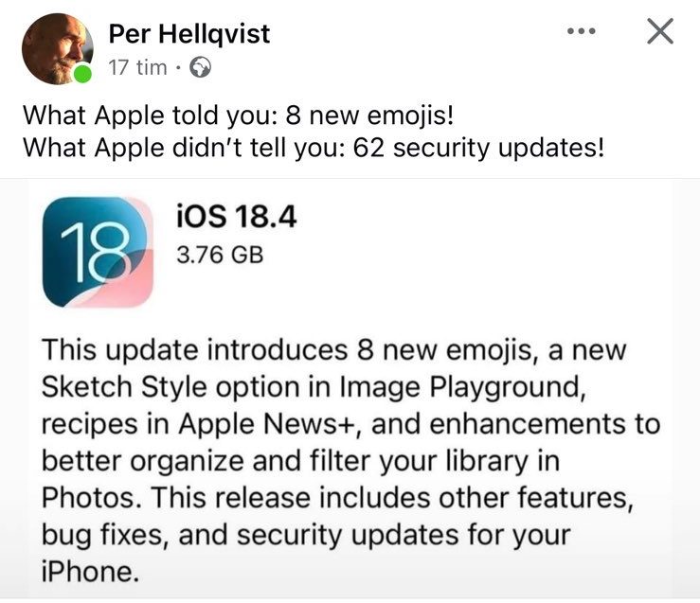This screenshot has width=700, height=603.
Task: Click "This update introduces" opening text
Action: pyautogui.click(x=194, y=349)
